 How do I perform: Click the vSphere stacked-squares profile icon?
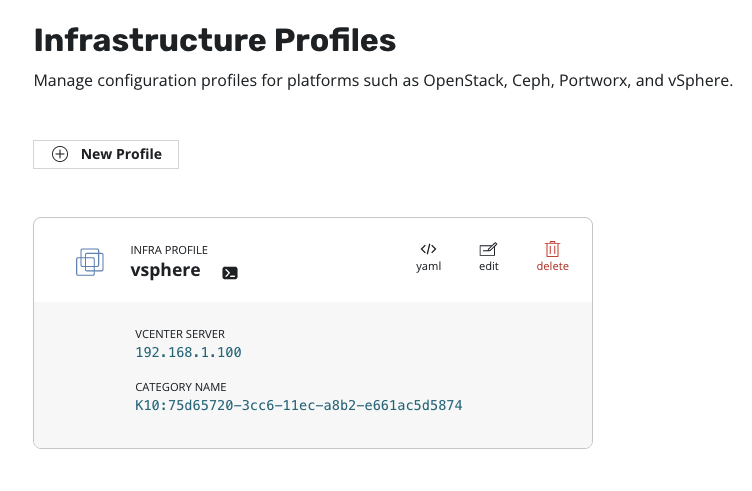90,261
